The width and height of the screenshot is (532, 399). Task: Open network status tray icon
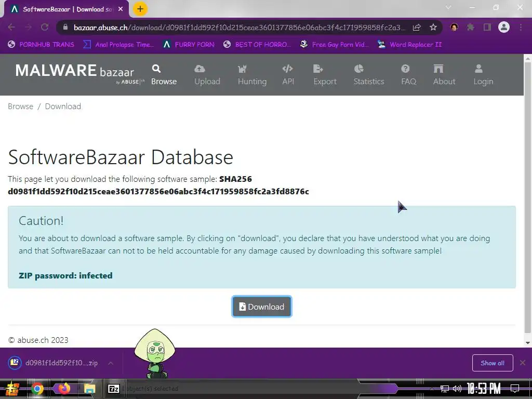(x=445, y=389)
